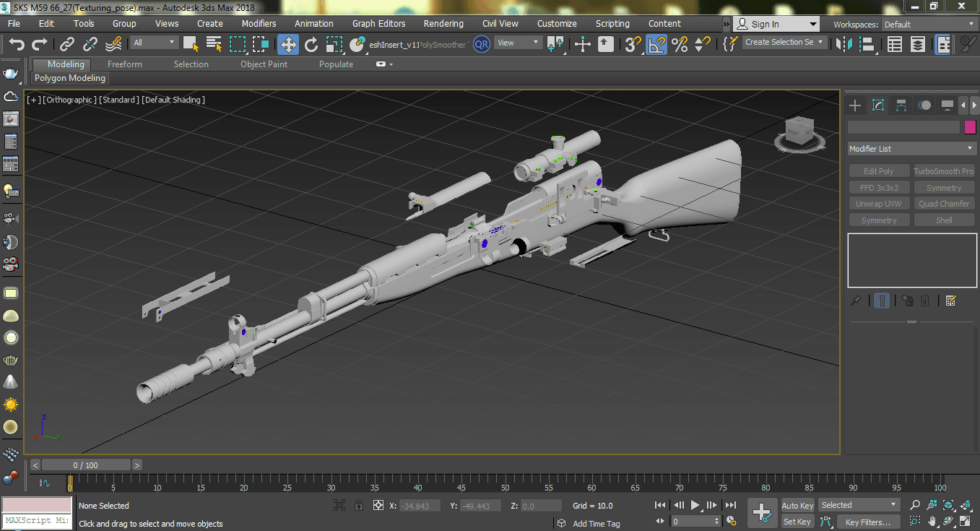This screenshot has height=531, width=980.
Task: Expand the Sign In dropdown
Action: pyautogui.click(x=813, y=24)
